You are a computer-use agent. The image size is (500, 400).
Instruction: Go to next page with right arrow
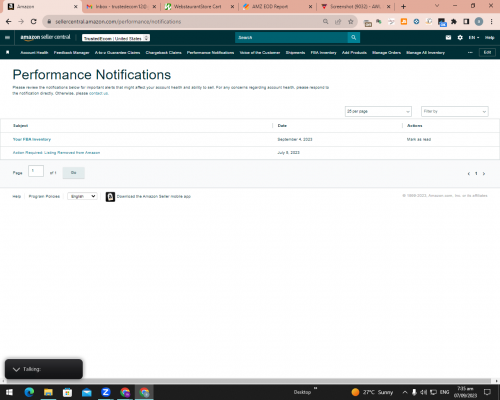tap(484, 173)
